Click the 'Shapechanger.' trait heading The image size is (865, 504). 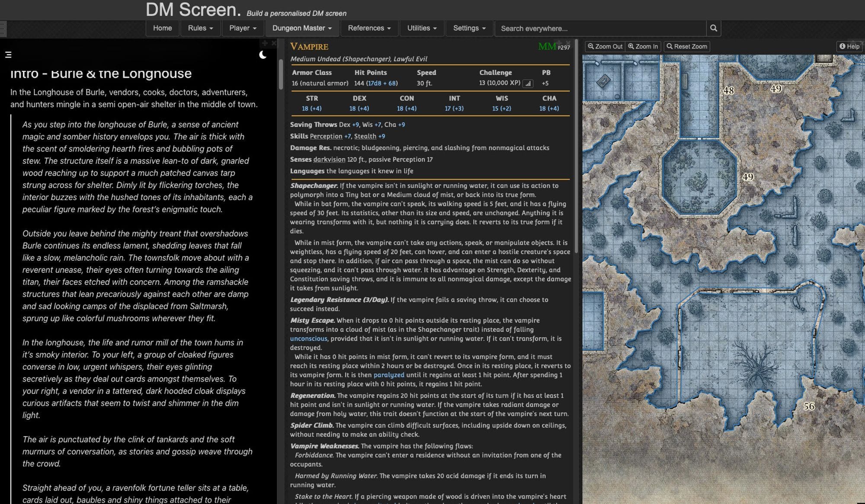click(314, 185)
